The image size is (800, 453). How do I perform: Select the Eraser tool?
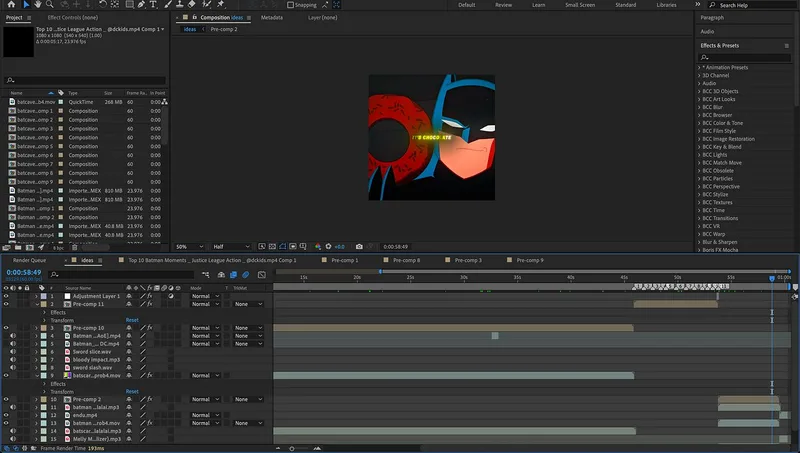191,5
